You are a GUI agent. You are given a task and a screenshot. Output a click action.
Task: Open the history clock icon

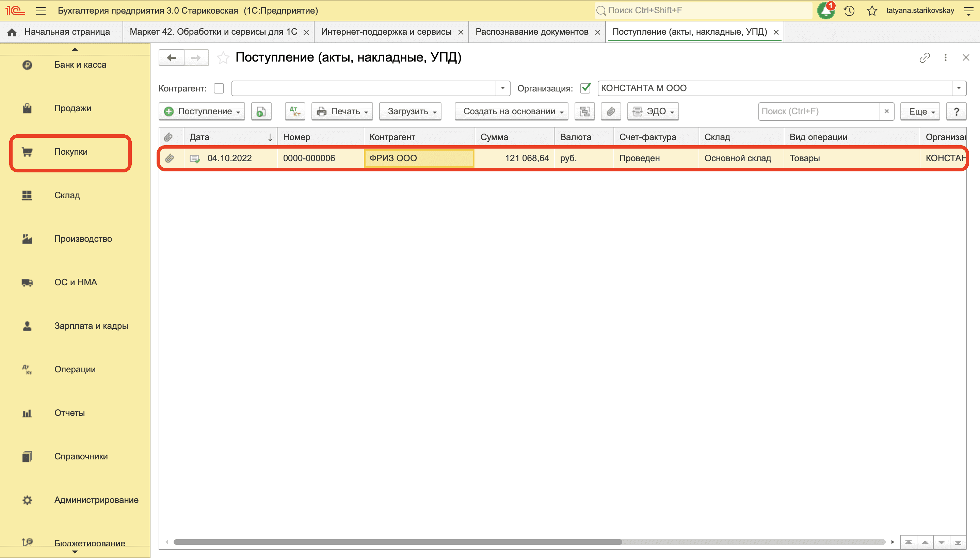[849, 11]
